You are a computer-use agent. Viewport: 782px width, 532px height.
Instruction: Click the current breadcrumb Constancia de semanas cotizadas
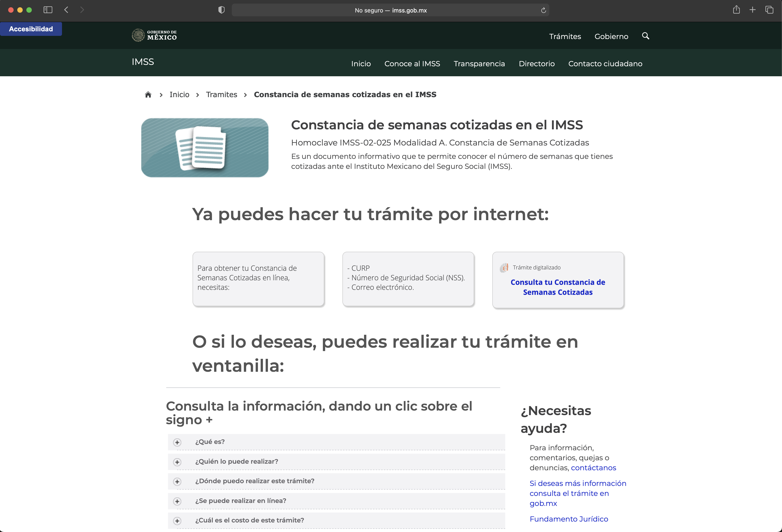tap(345, 94)
